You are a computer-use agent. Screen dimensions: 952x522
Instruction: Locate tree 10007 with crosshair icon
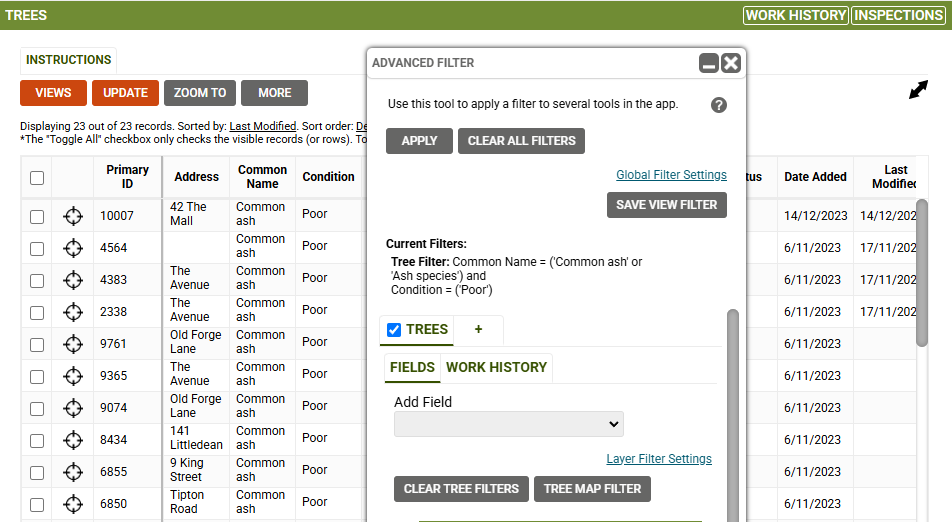(x=73, y=216)
